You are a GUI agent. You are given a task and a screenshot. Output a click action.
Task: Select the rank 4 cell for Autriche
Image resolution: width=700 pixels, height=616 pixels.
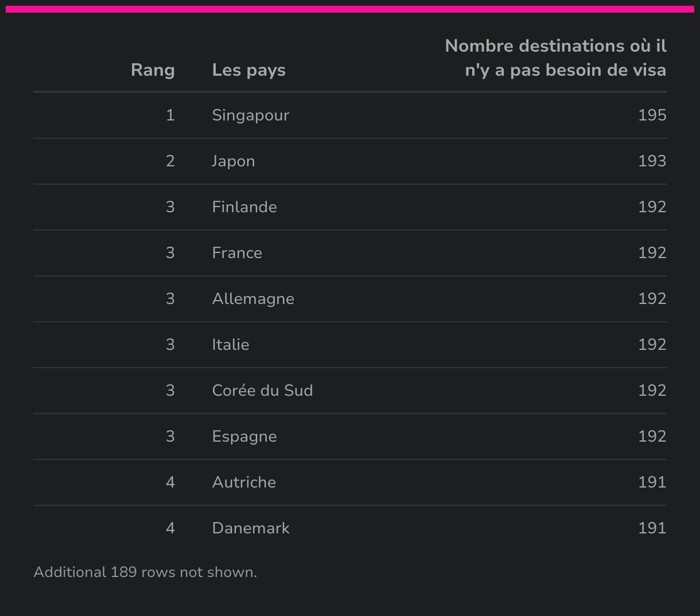tap(170, 482)
